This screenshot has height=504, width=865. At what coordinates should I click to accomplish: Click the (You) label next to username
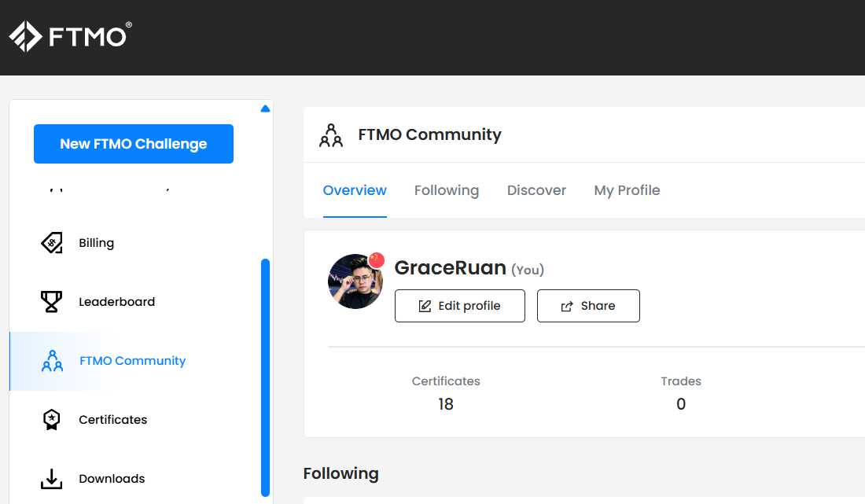(528, 270)
